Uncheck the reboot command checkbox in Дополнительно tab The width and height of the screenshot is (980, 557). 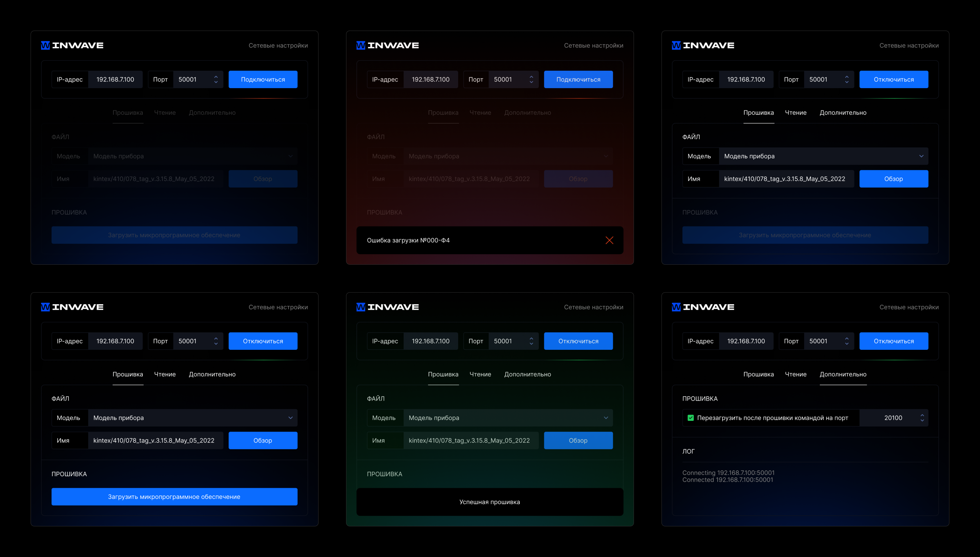coord(690,418)
